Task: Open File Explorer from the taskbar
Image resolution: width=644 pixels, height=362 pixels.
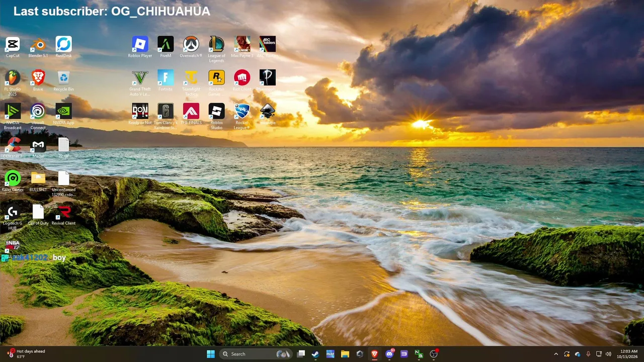Action: pyautogui.click(x=345, y=354)
